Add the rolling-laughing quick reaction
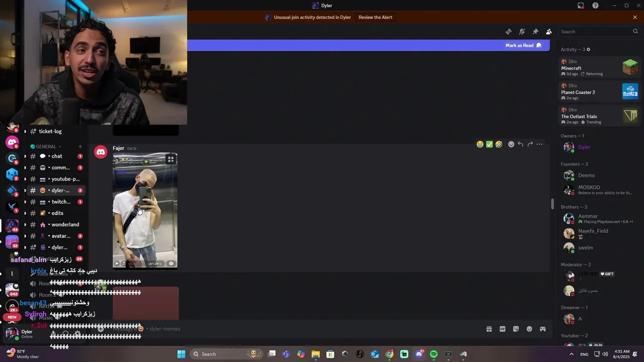The height and width of the screenshot is (362, 644). coord(499,144)
